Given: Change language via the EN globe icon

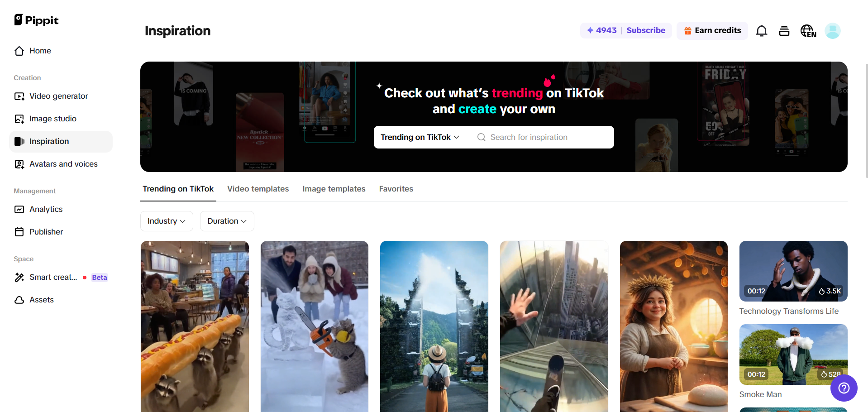Looking at the screenshot, I should tap(808, 31).
